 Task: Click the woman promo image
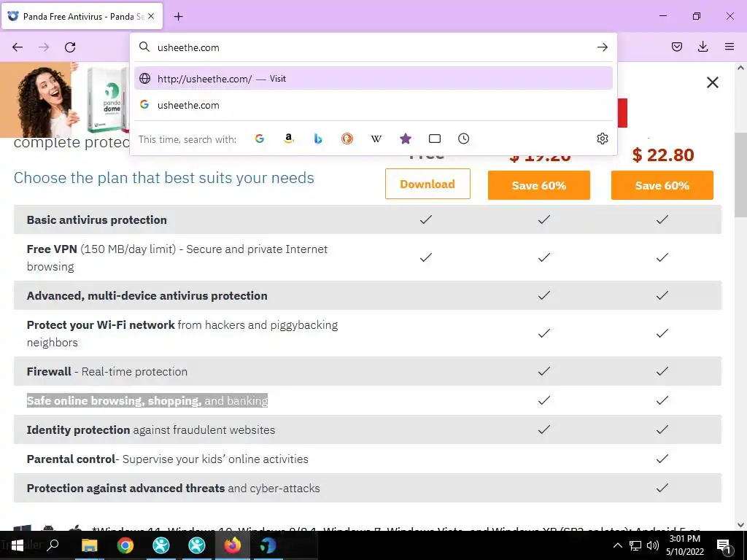(39, 99)
